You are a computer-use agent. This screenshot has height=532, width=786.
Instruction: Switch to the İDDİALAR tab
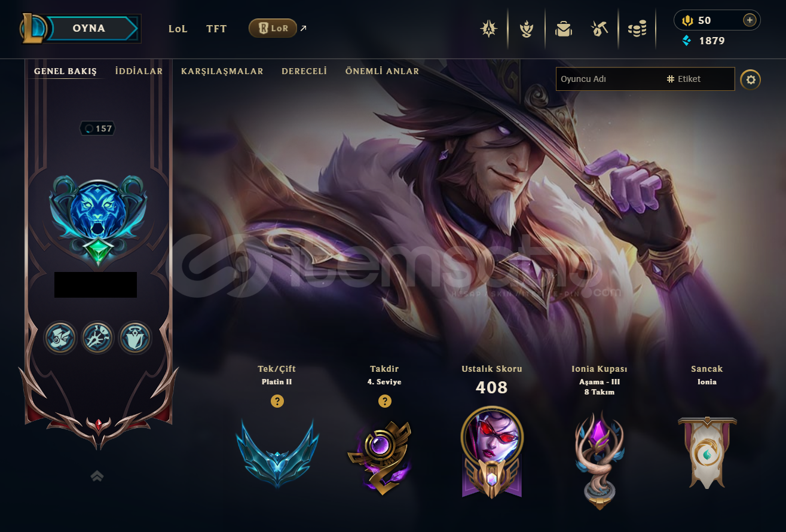[x=139, y=71]
